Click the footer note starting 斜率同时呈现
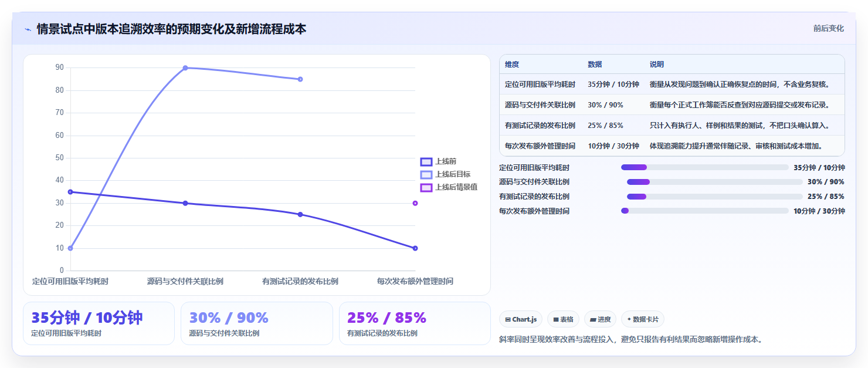 click(x=632, y=339)
